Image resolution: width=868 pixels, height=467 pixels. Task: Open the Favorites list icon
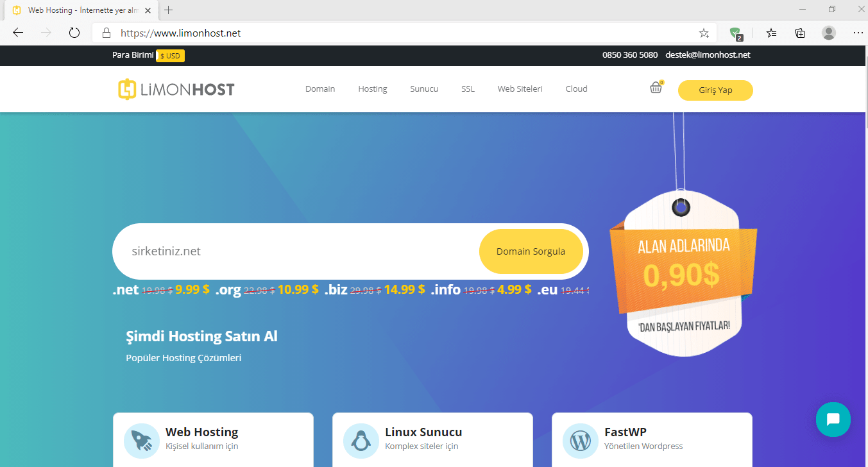[x=771, y=33]
